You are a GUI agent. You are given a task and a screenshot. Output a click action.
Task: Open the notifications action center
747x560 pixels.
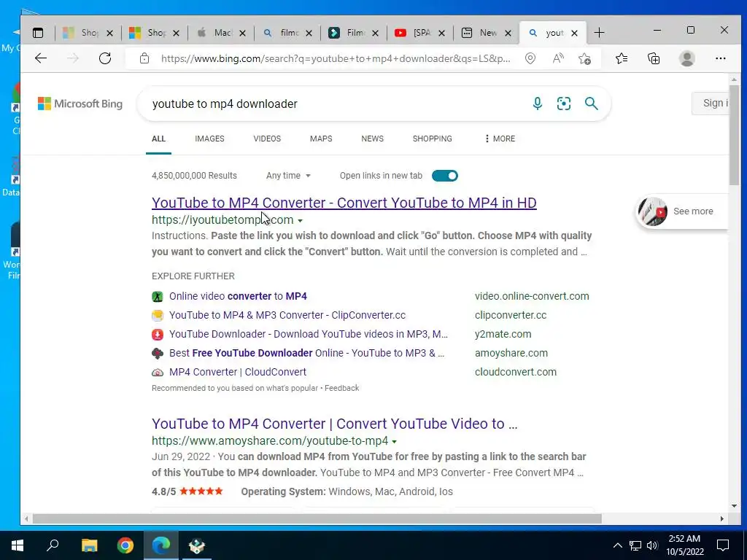tap(723, 545)
